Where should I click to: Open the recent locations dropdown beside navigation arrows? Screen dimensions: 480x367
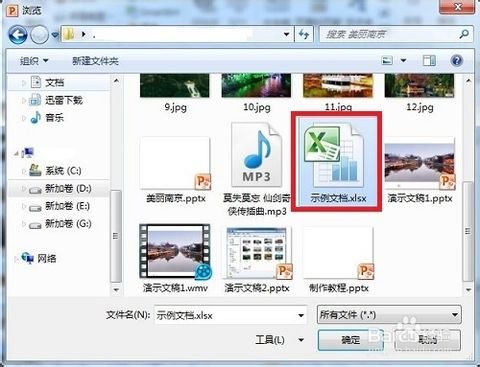click(x=55, y=35)
